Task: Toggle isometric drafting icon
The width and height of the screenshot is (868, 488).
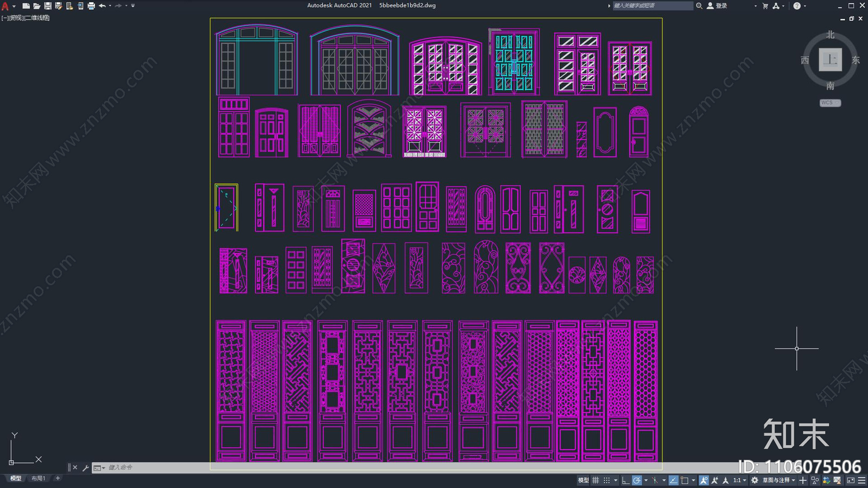Action: pos(655,480)
